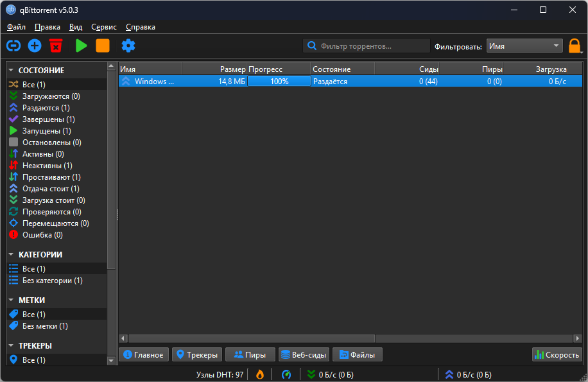The image size is (588, 382).
Task: Open the Правка menu
Action: pyautogui.click(x=48, y=27)
